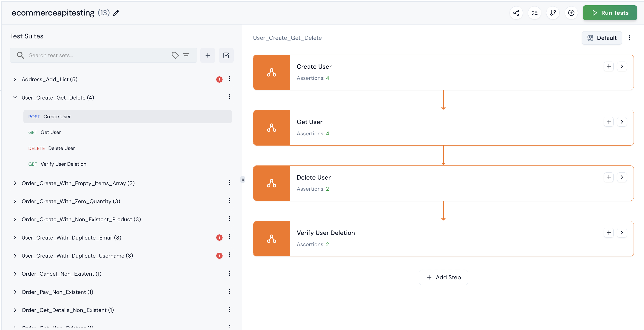Click the plus icon on the Verify User Deletion card

[609, 232]
